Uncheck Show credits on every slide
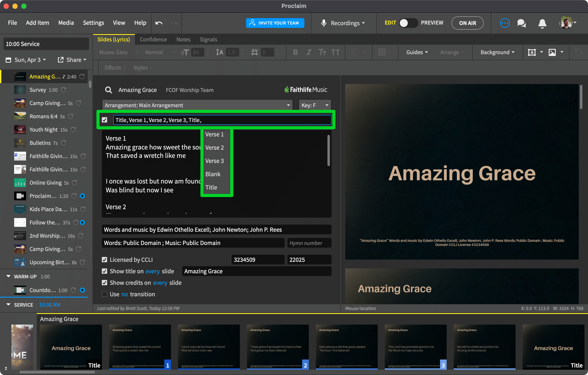The image size is (588, 375). (x=104, y=283)
